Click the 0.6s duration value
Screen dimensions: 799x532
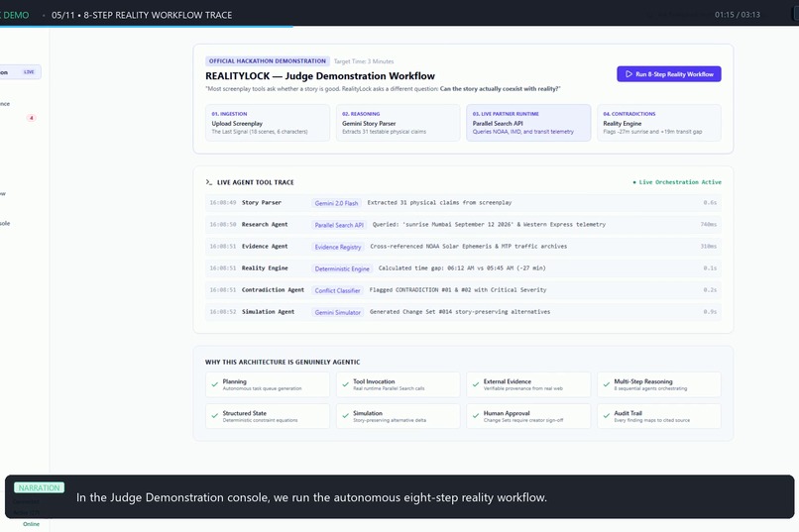click(x=710, y=203)
